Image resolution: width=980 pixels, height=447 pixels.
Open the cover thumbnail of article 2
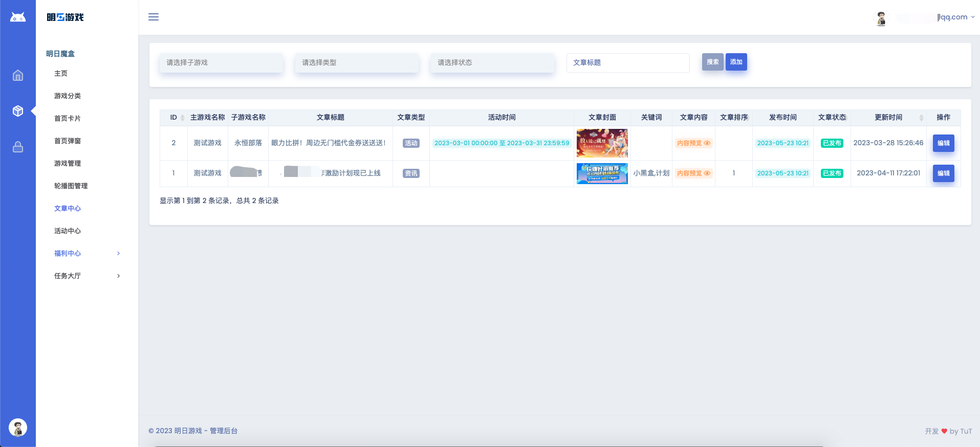[602, 143]
